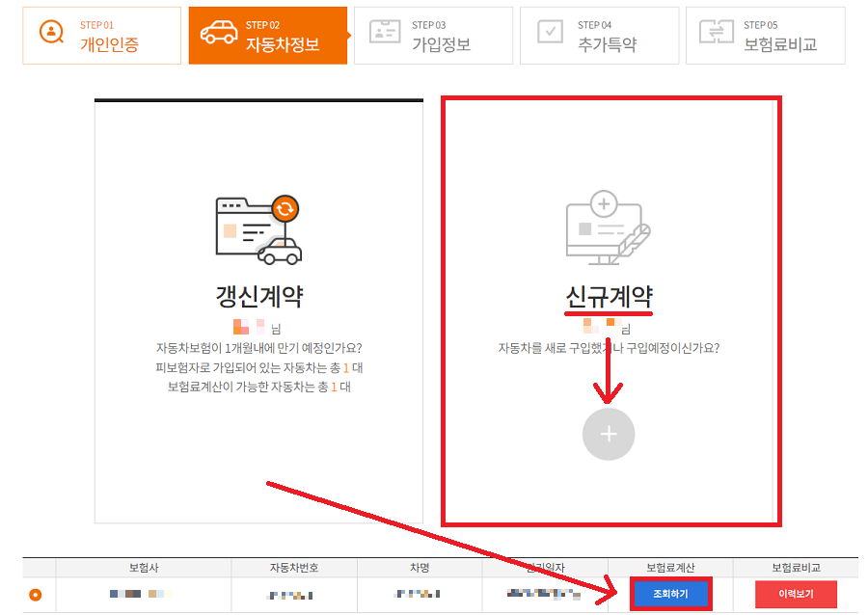Click the 개인인증 magnifier person icon

(x=51, y=32)
